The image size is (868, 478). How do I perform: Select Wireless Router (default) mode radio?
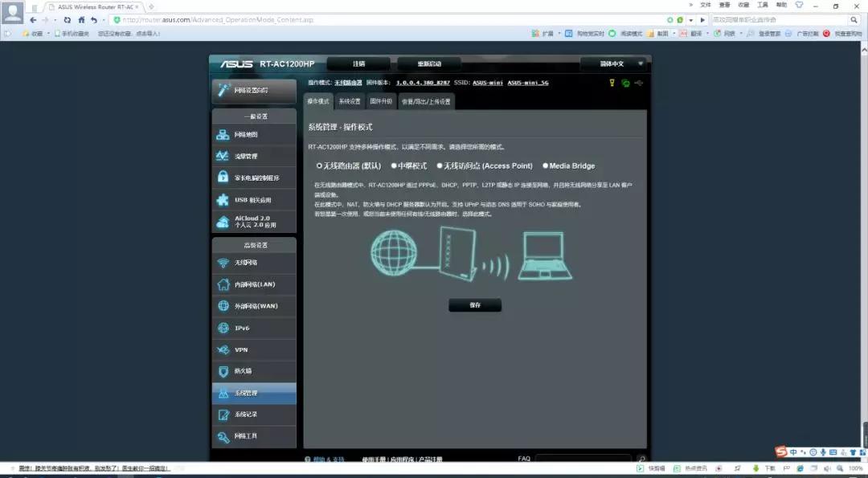click(x=319, y=166)
